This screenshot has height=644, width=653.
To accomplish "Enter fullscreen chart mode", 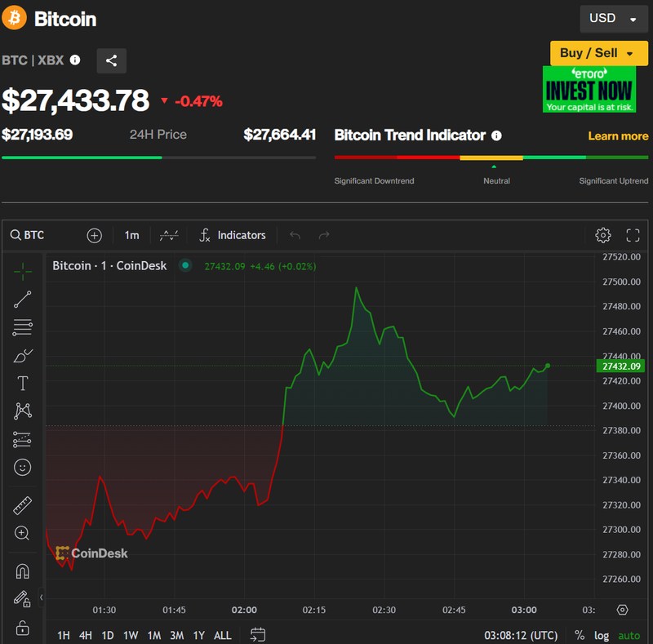I will [x=633, y=235].
